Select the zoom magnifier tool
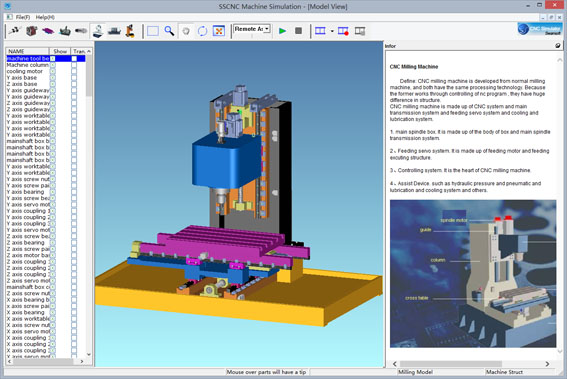The image size is (567, 379). pyautogui.click(x=169, y=31)
